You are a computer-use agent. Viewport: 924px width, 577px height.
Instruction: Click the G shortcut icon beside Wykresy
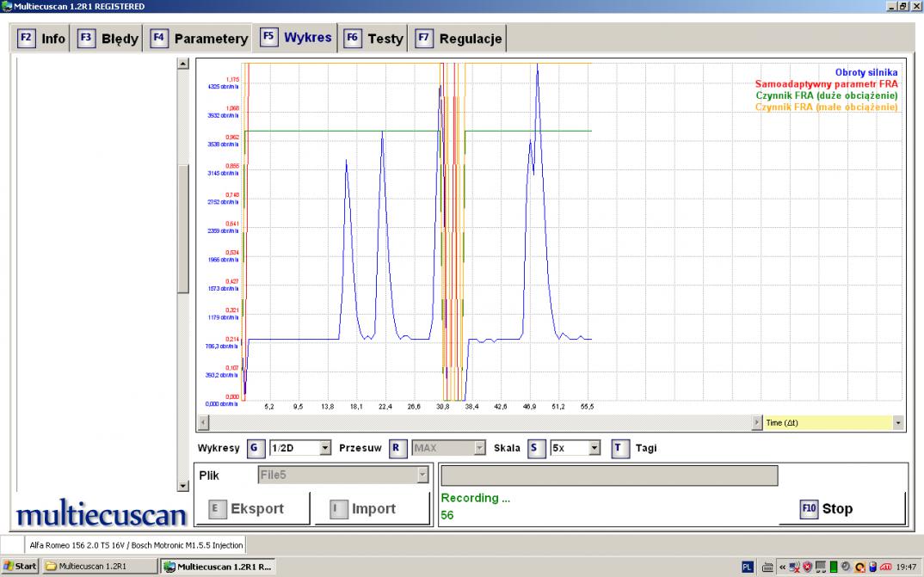(x=254, y=448)
